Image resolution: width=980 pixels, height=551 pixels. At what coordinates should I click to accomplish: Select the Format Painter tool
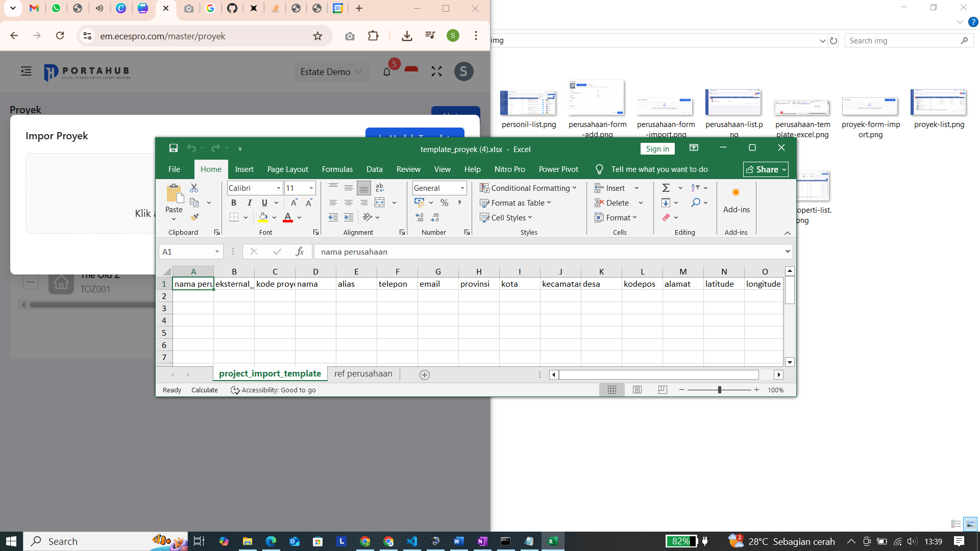(x=194, y=217)
